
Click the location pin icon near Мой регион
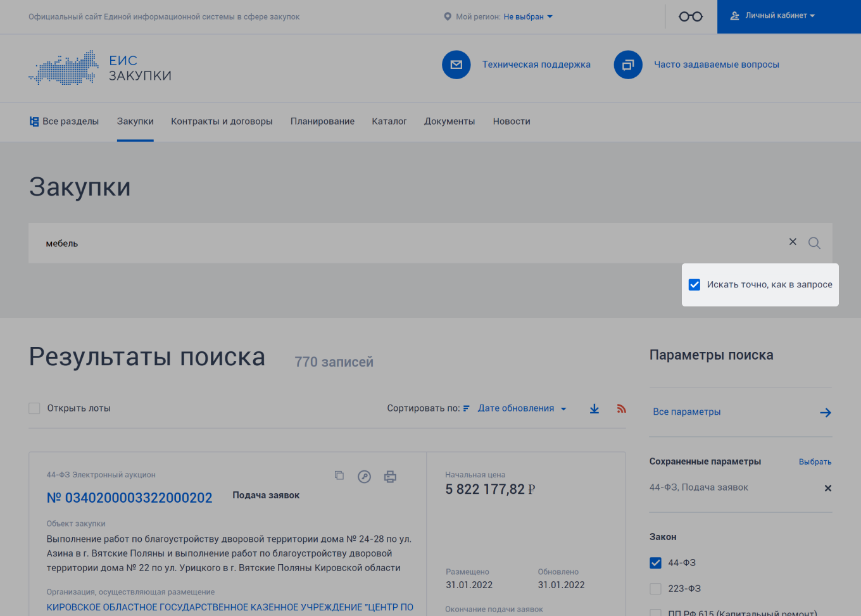pyautogui.click(x=448, y=16)
